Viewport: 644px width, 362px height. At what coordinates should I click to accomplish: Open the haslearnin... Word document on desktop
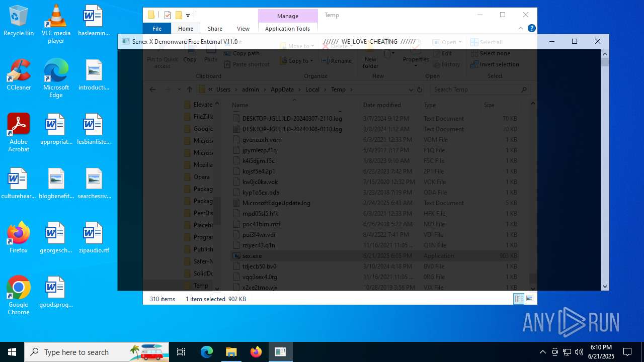tap(94, 21)
